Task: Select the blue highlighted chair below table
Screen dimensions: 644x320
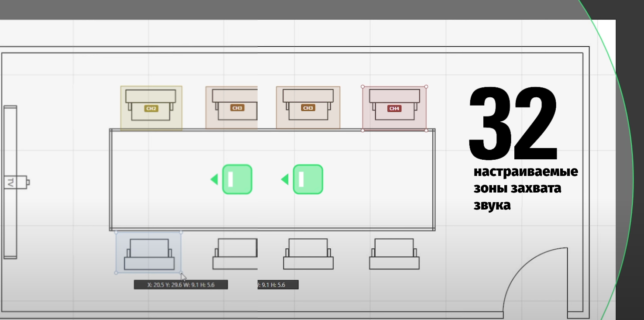Action: coord(149,253)
